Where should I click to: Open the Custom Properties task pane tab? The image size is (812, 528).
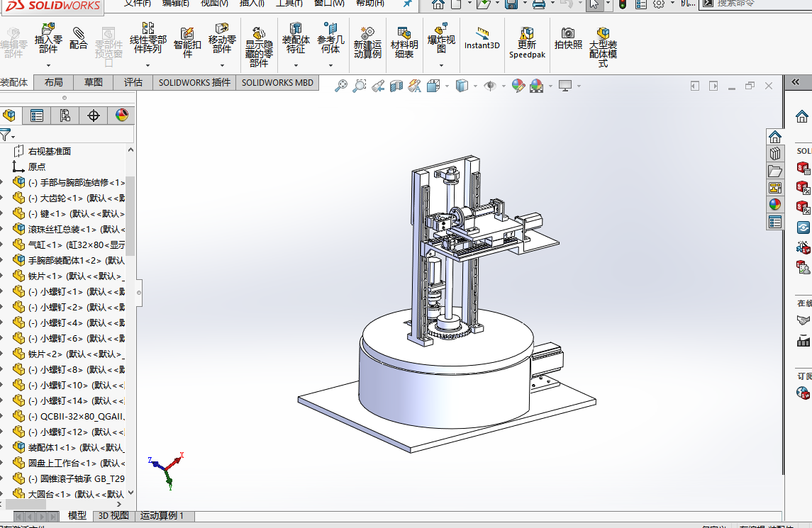pyautogui.click(x=774, y=222)
